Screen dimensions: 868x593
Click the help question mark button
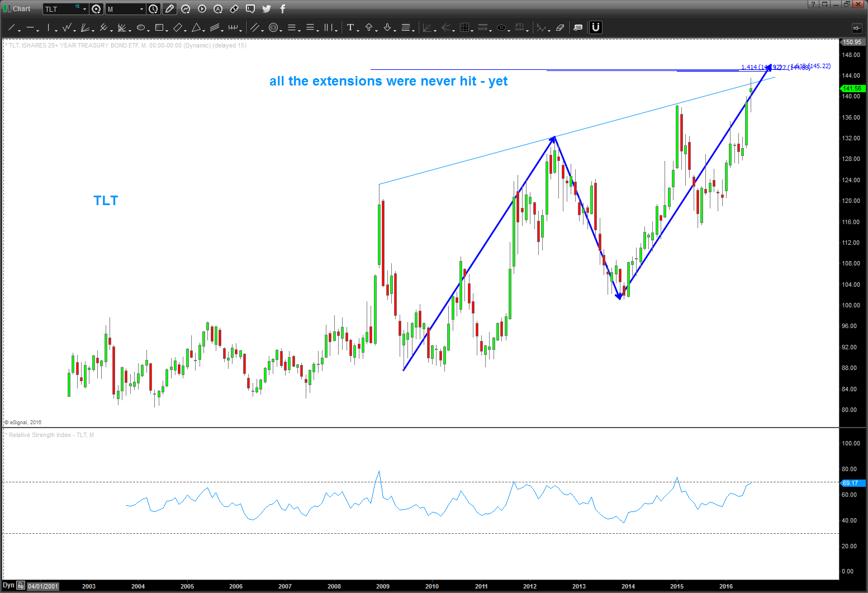click(813, 4)
